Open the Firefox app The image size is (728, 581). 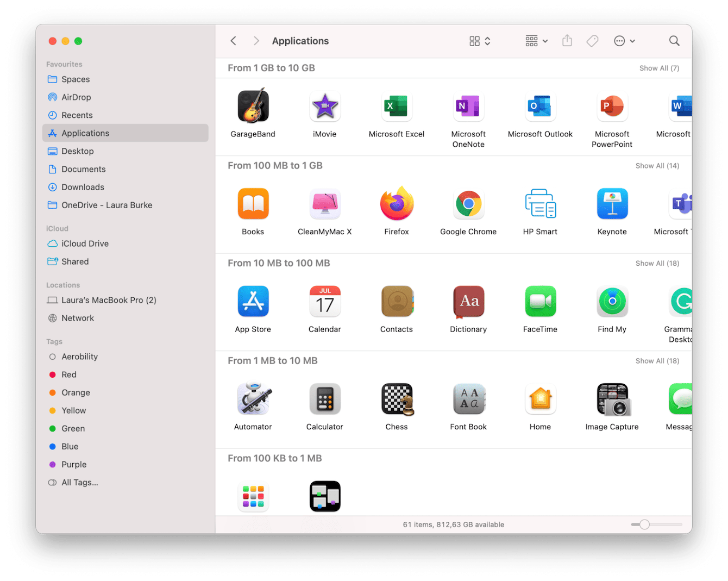pos(396,204)
